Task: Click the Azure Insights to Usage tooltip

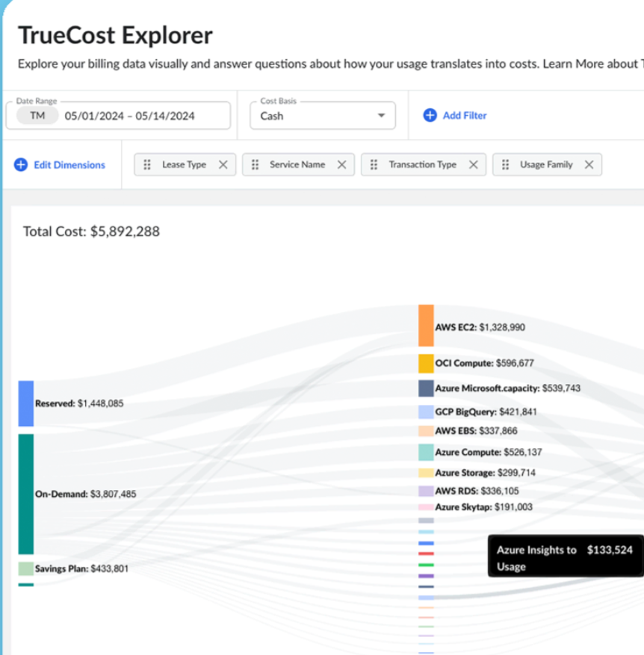Action: (566, 556)
